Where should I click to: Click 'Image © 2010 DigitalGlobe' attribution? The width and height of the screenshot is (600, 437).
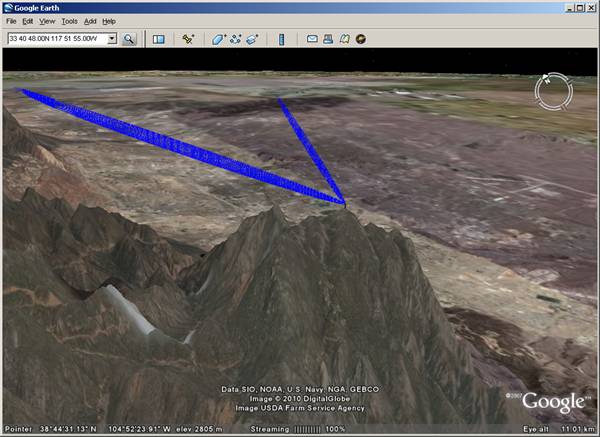pyautogui.click(x=300, y=399)
